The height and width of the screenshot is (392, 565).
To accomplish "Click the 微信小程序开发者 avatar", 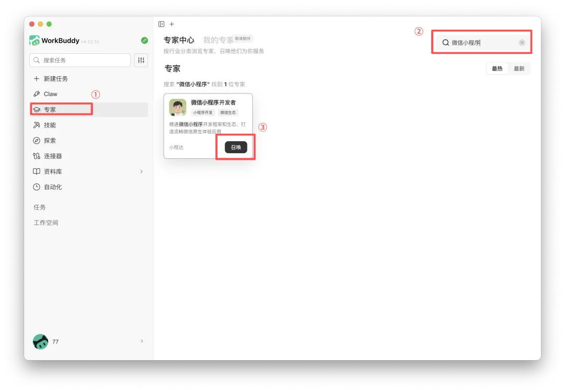I will (x=178, y=107).
